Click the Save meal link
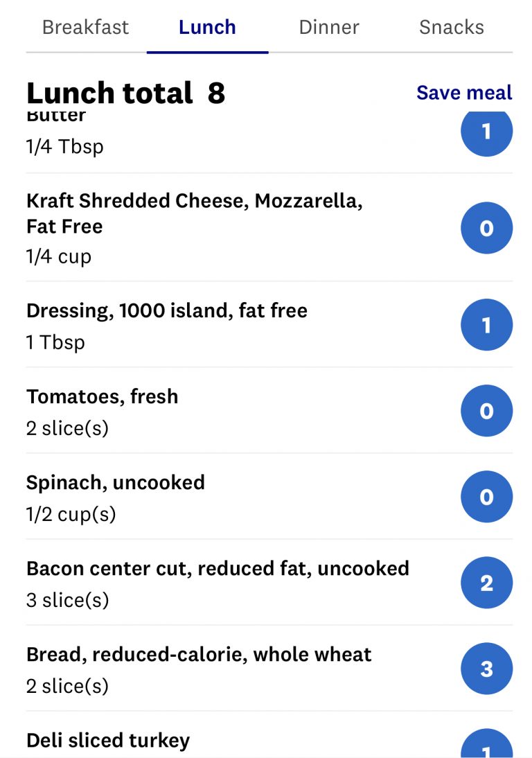532x758 pixels. pos(464,92)
